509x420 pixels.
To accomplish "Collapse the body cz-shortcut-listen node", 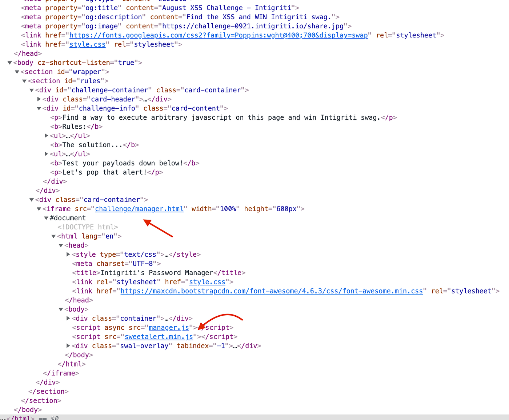I will click(10, 63).
